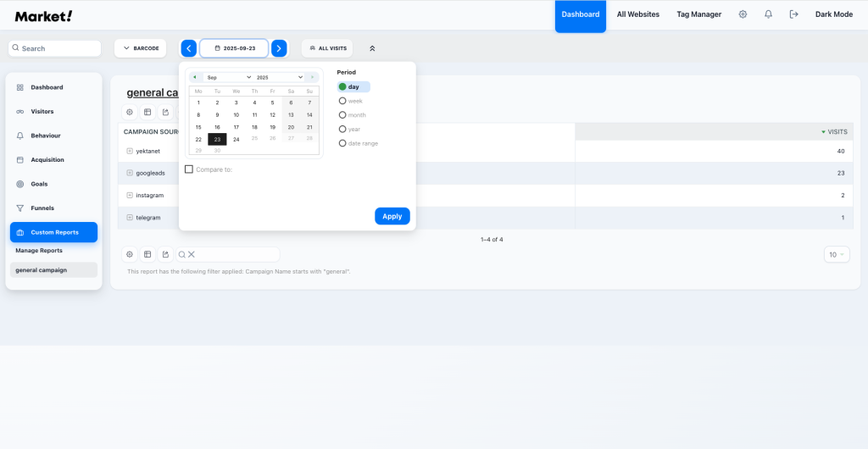The image size is (868, 449).
Task: Open Acquisition in the sidebar menu
Action: click(47, 159)
